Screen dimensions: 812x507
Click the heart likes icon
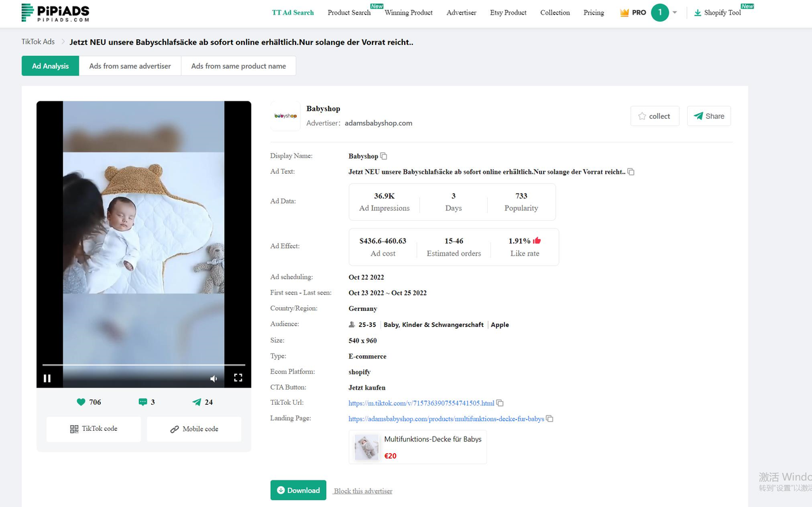[81, 402]
